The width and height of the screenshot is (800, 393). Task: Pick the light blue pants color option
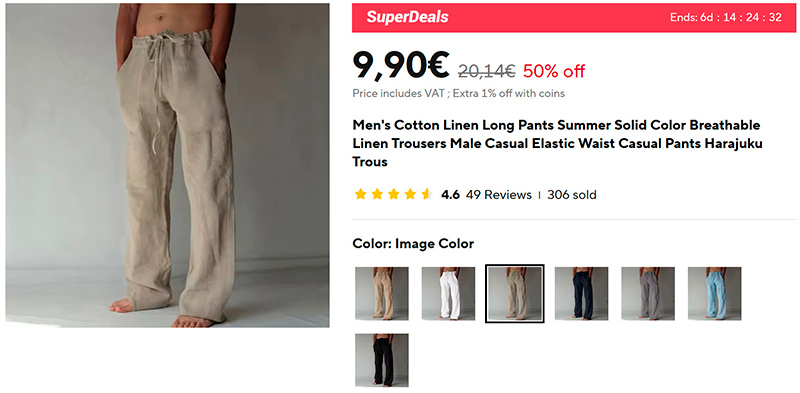(x=714, y=293)
